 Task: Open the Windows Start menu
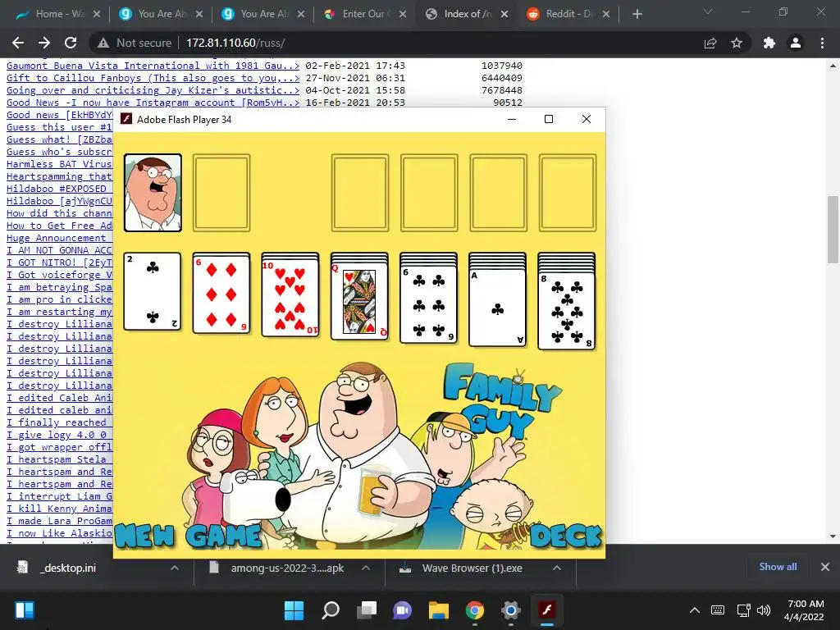coord(294,610)
